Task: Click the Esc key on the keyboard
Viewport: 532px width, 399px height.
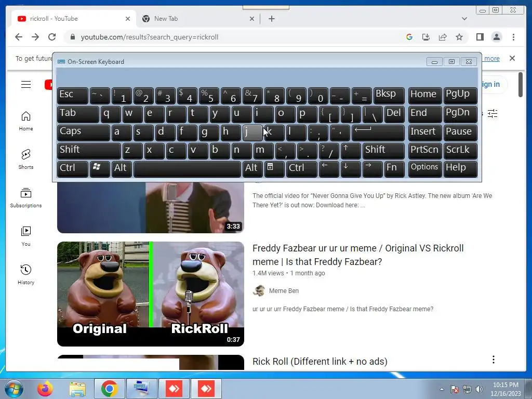Action: [x=73, y=96]
